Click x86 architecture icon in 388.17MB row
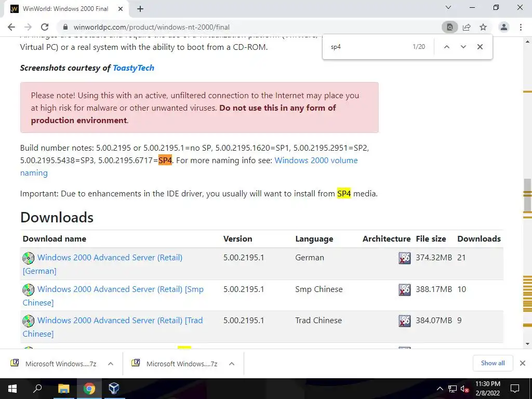Screen dimensions: 532x399 pyautogui.click(x=404, y=289)
